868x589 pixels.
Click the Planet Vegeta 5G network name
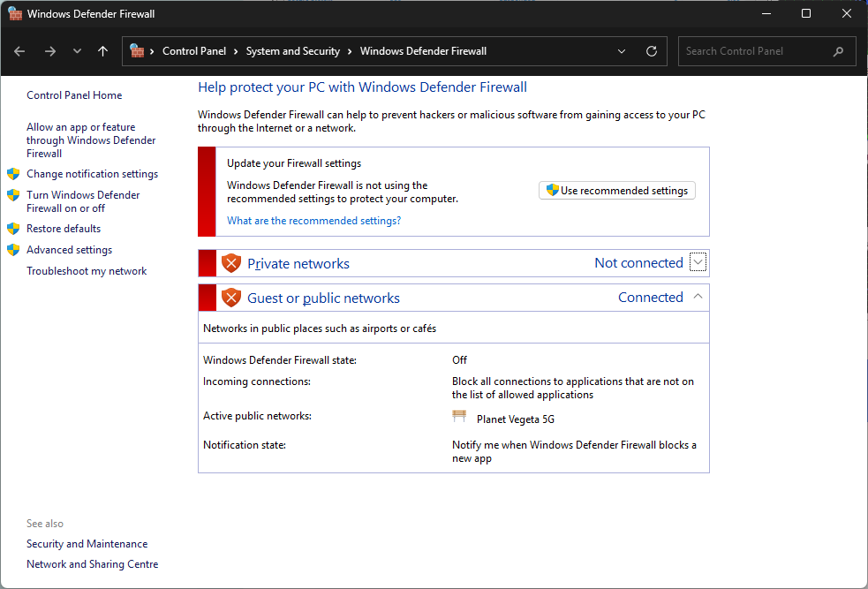[516, 419]
